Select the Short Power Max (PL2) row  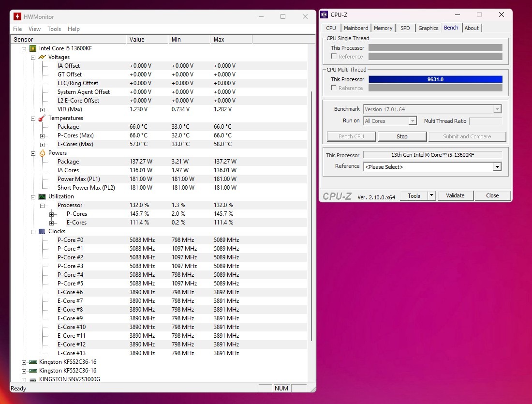click(x=181, y=188)
